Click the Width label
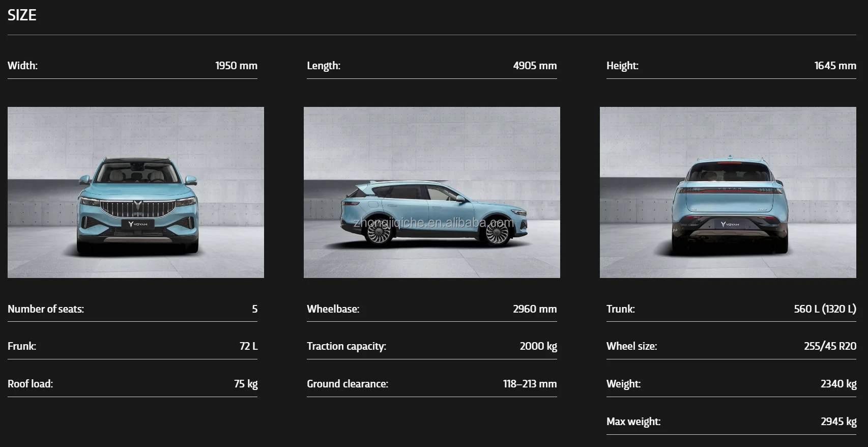The height and width of the screenshot is (447, 868). coord(22,66)
